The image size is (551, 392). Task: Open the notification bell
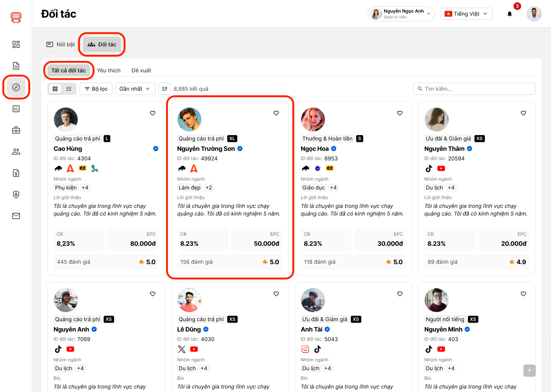[510, 14]
